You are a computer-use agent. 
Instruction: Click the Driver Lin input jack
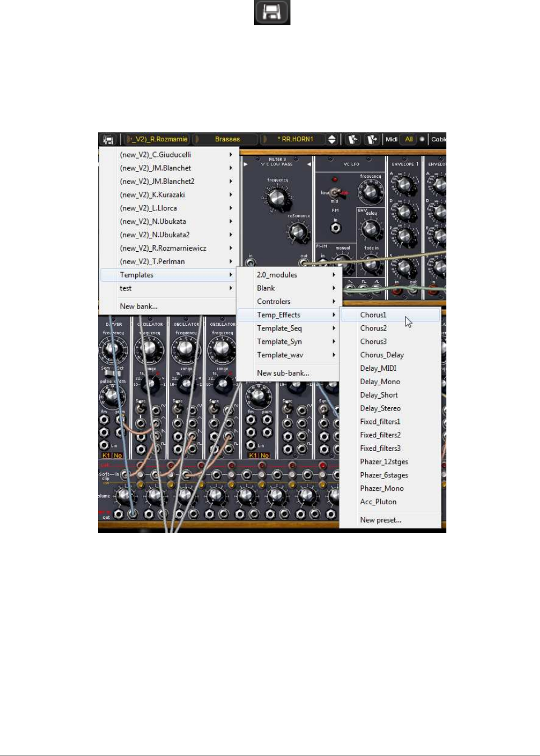pos(104,445)
